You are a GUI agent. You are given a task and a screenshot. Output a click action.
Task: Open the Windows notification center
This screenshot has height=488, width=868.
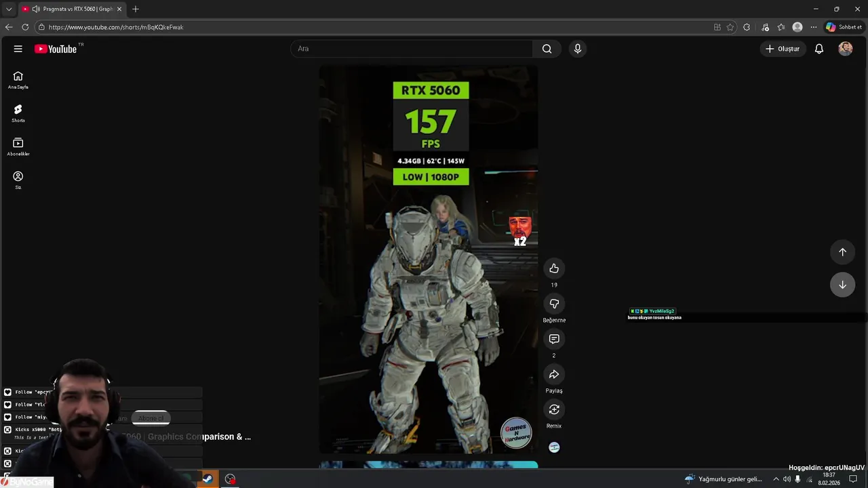pos(853,479)
